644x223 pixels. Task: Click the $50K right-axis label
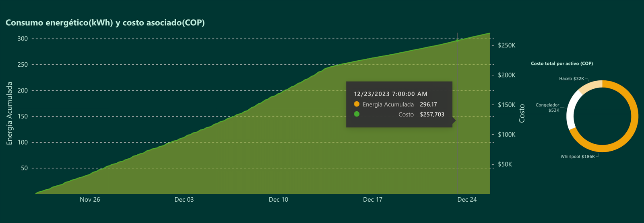pyautogui.click(x=505, y=164)
